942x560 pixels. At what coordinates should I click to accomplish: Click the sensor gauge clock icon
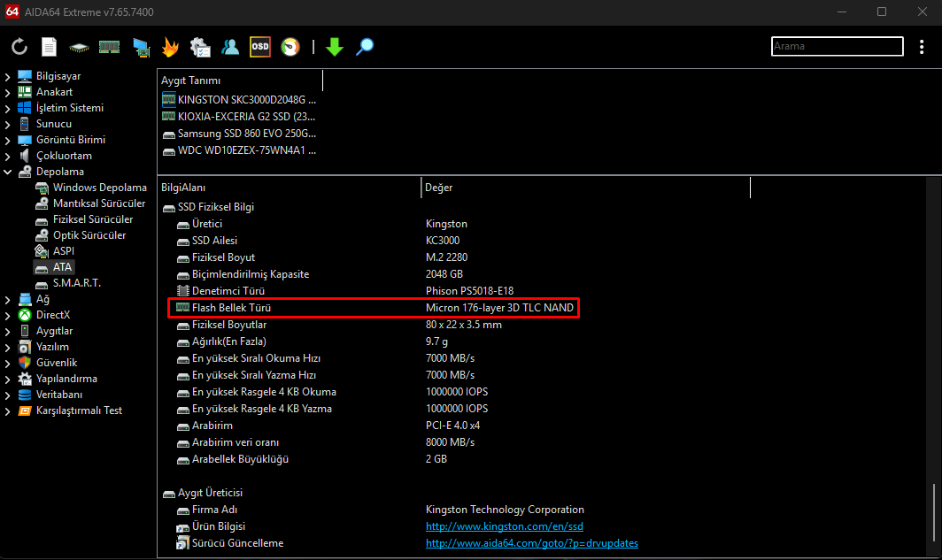pyautogui.click(x=290, y=47)
